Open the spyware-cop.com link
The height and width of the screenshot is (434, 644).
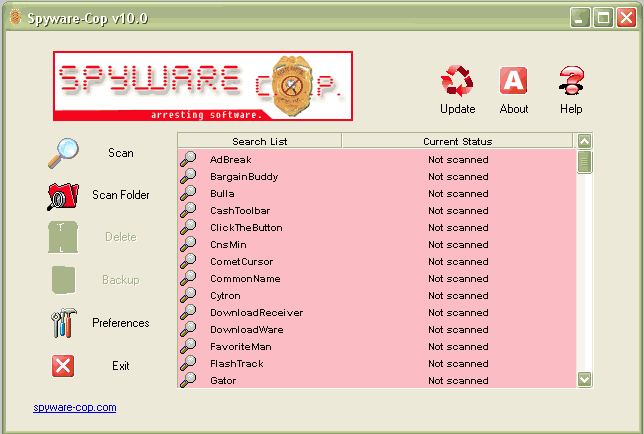click(75, 408)
